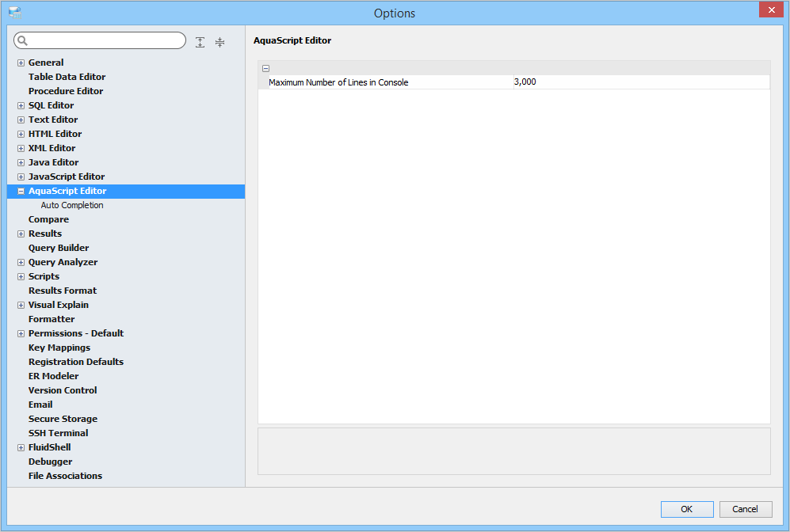Select Results in the tree
This screenshot has height=532, width=790.
[x=45, y=234]
